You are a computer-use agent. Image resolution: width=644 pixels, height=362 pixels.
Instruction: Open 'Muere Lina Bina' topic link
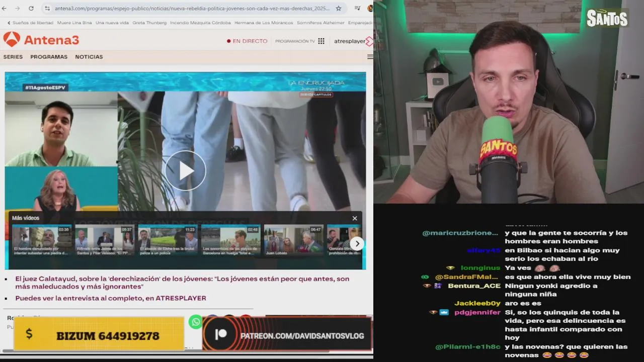tap(74, 23)
